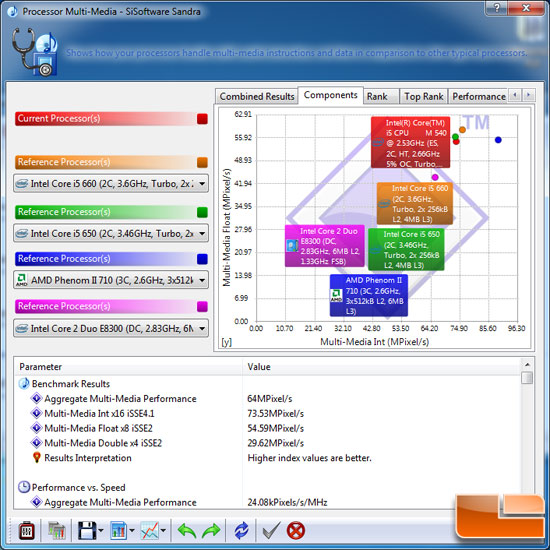Click the blue AMD Phenom II chart label
This screenshot has height=550, width=550.
click(369, 295)
